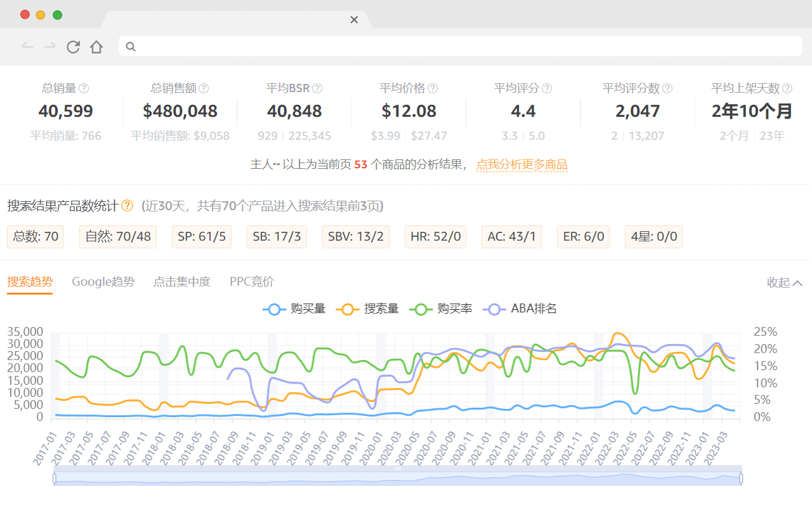Screen dimensions: 812x508
Task: Click the help icon next to 平均BSR
Action: tap(317, 88)
